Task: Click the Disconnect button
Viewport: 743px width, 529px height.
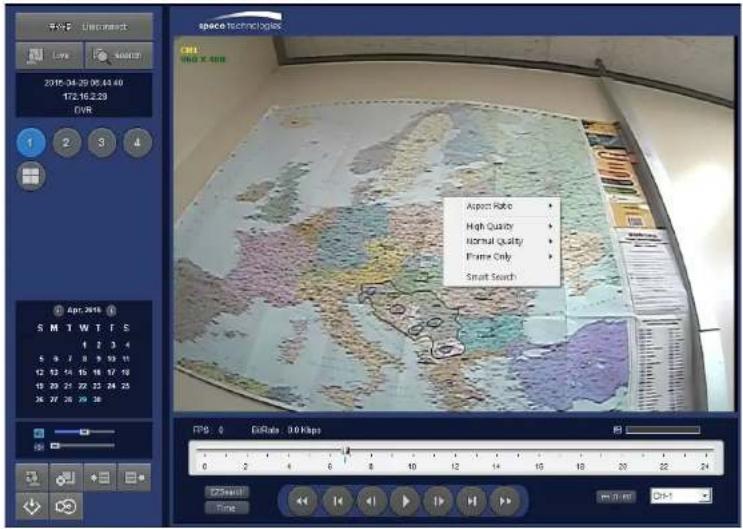Action: (x=84, y=27)
